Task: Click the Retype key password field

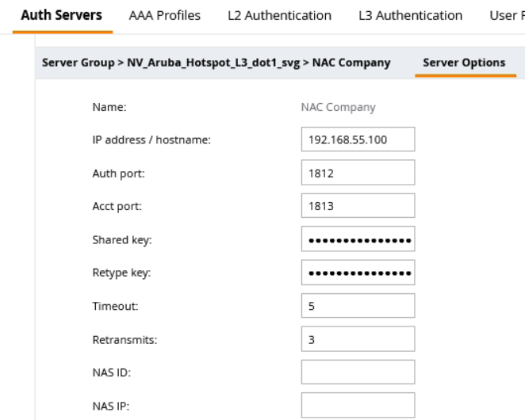Action: coord(358,273)
